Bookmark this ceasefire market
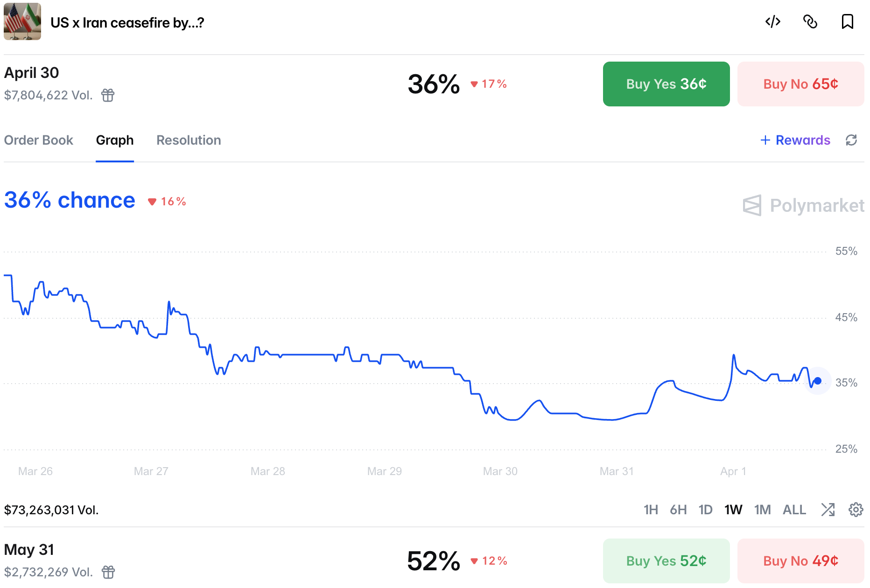 [x=847, y=22]
